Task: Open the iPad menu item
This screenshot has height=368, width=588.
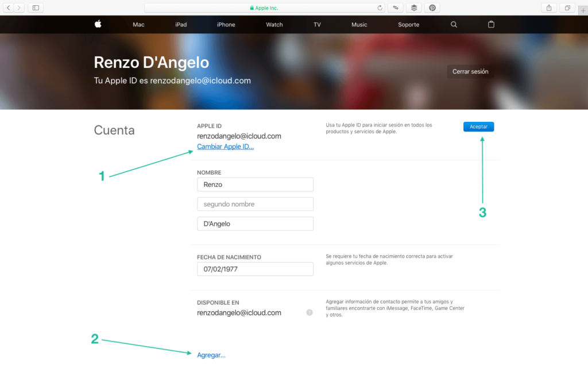Action: click(x=181, y=24)
